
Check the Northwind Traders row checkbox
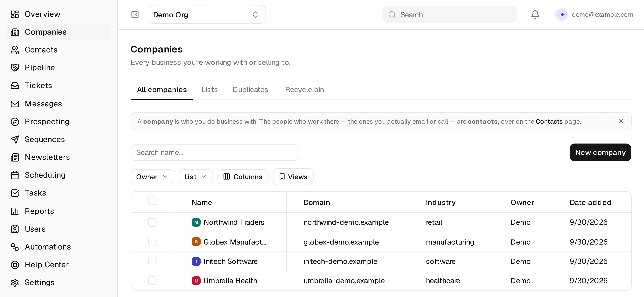152,222
